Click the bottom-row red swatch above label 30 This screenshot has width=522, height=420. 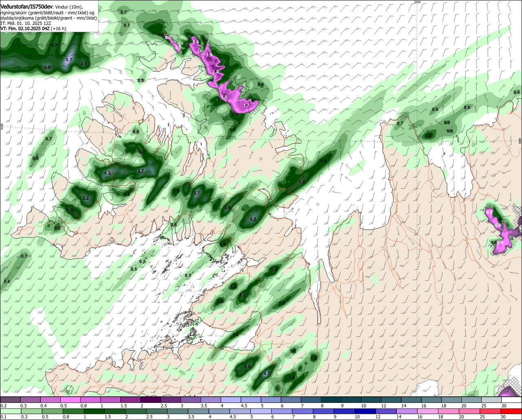(x=511, y=411)
